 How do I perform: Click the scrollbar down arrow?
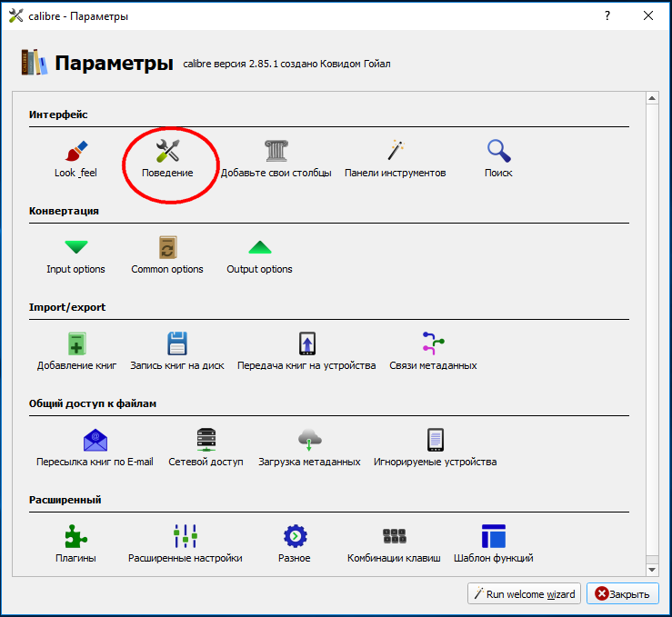651,569
